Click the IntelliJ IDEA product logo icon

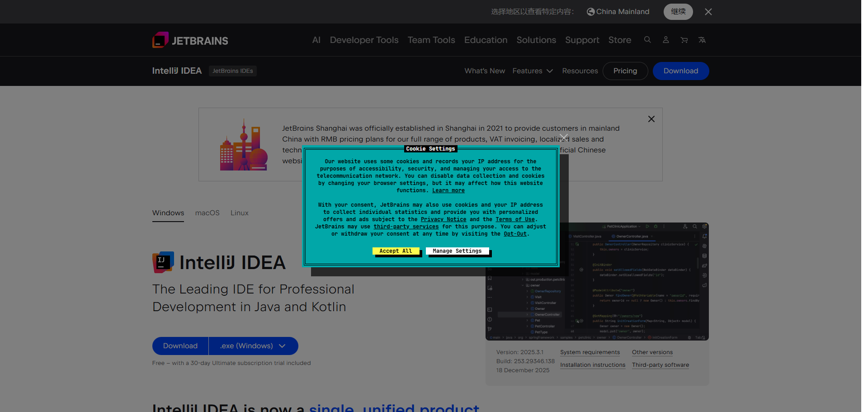[x=163, y=262]
